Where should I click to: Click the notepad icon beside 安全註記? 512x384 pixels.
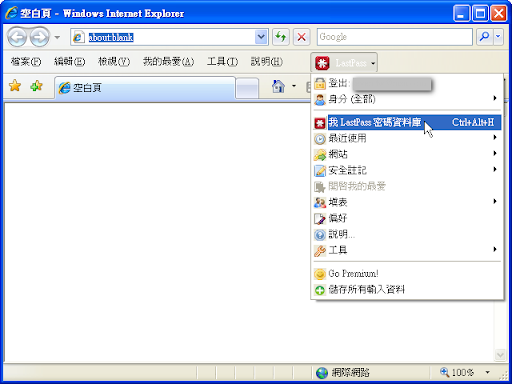pyautogui.click(x=320, y=171)
